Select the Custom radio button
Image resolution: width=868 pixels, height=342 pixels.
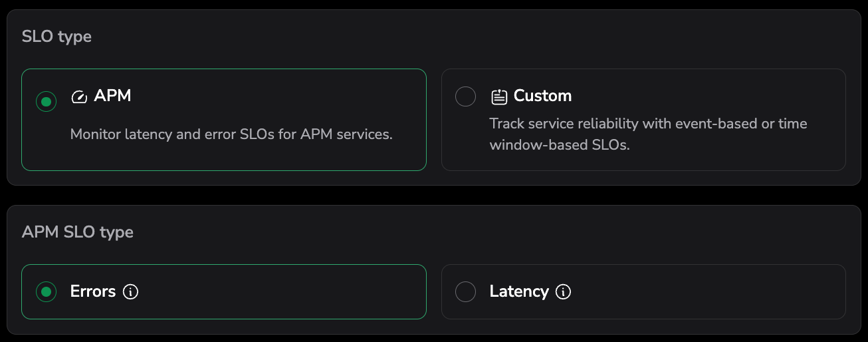pos(465,96)
